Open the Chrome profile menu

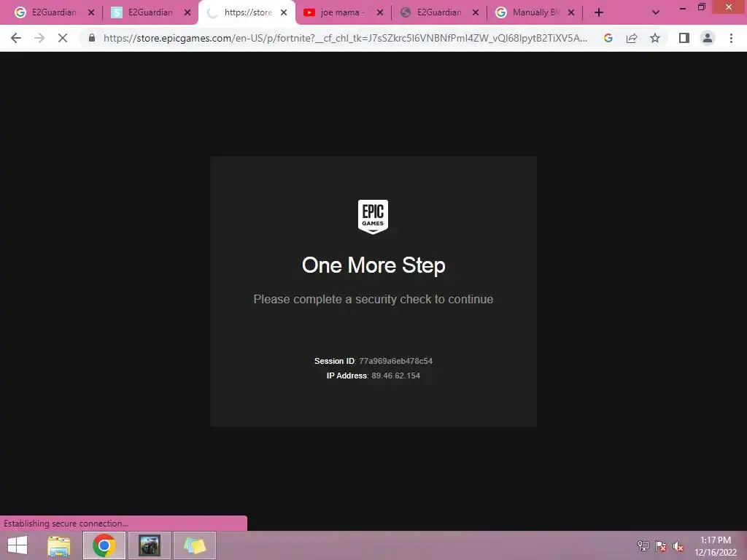708,38
